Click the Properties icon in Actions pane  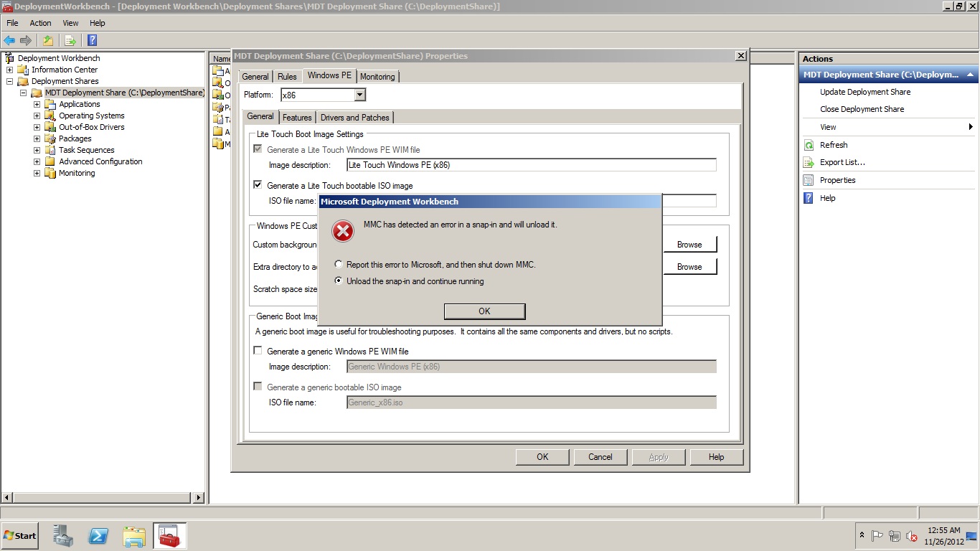(x=809, y=180)
